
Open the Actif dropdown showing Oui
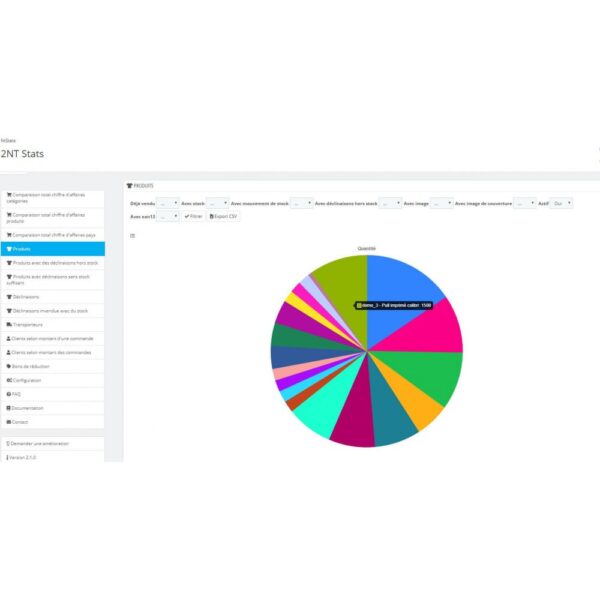[x=562, y=203]
